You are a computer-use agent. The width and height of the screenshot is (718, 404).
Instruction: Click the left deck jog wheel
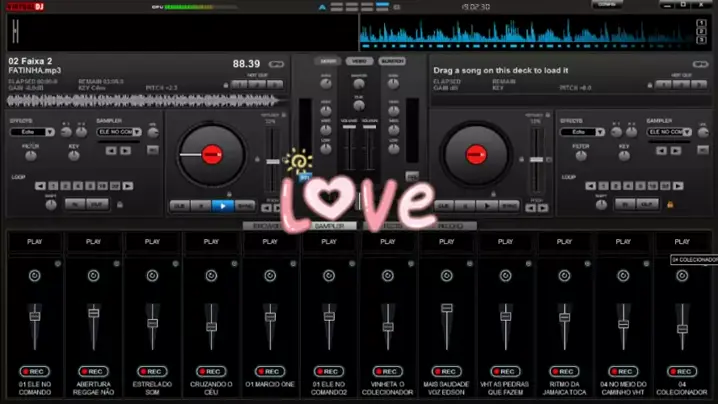(212, 154)
